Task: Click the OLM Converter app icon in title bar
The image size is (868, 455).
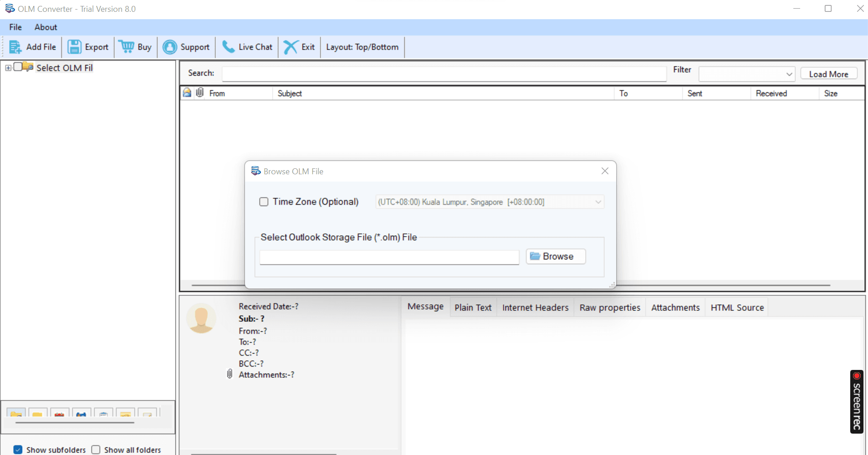Action: point(10,9)
